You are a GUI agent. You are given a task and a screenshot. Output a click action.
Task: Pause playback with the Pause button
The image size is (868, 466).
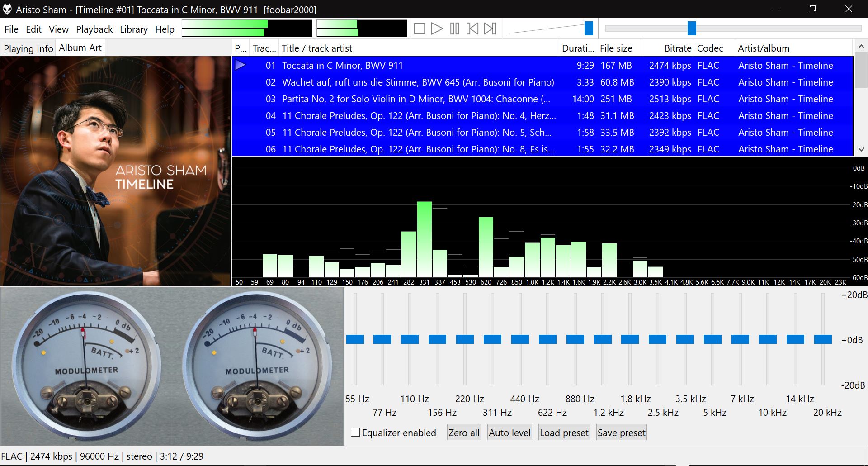[455, 29]
